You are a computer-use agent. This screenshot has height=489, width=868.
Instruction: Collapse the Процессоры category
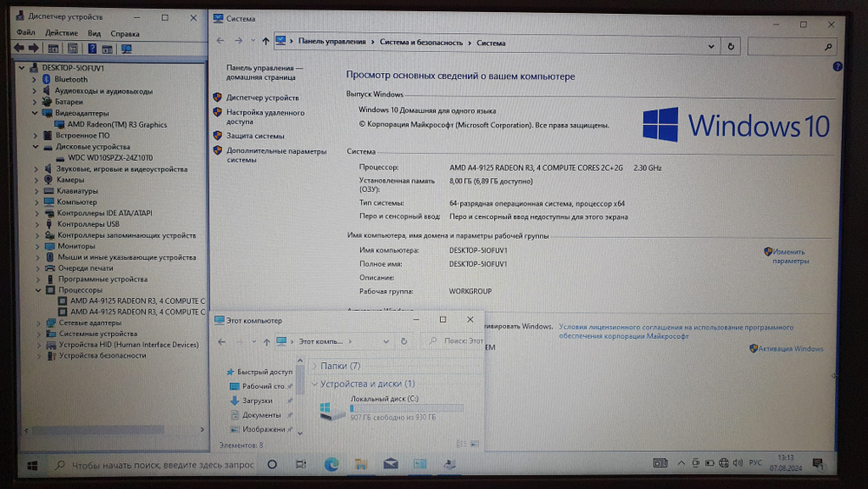tap(38, 290)
